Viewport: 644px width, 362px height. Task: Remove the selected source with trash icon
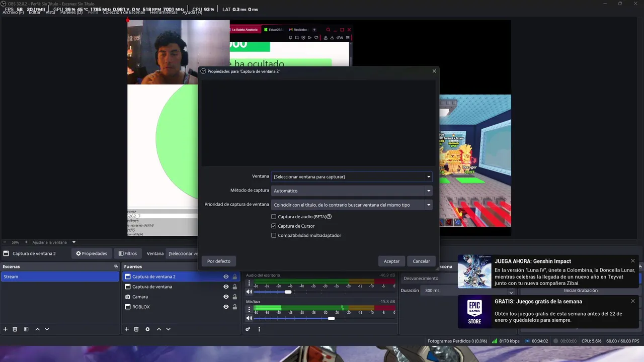pyautogui.click(x=136, y=329)
